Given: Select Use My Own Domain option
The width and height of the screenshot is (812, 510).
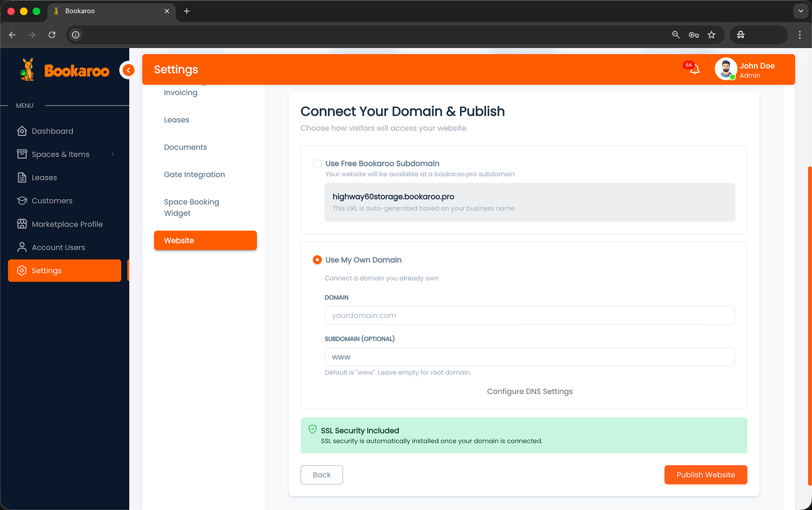Looking at the screenshot, I should point(317,260).
